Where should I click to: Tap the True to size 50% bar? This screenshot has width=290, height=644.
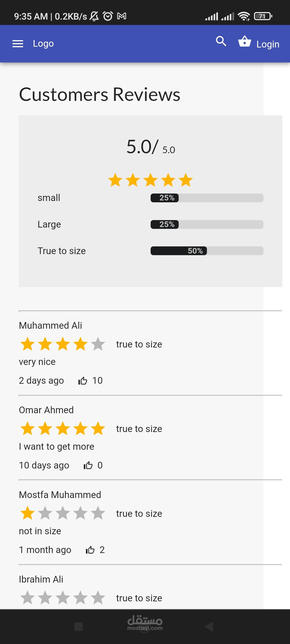[207, 251]
